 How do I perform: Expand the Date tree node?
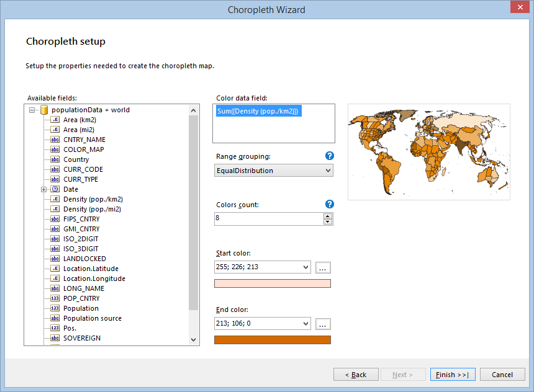tap(43, 189)
